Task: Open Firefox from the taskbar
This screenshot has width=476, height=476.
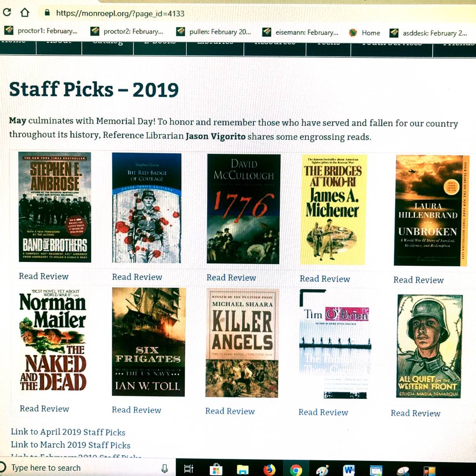Action: (x=269, y=469)
